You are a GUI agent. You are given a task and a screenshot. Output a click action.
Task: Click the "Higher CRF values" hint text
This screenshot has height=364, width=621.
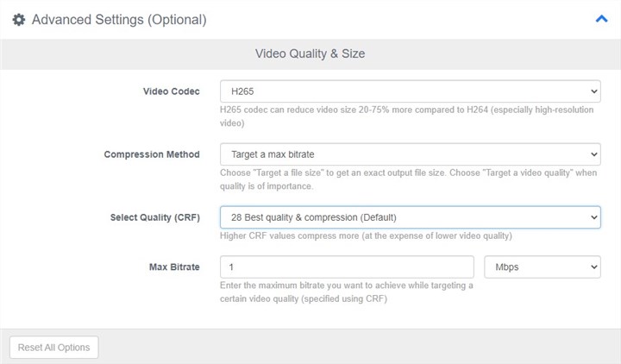click(366, 236)
